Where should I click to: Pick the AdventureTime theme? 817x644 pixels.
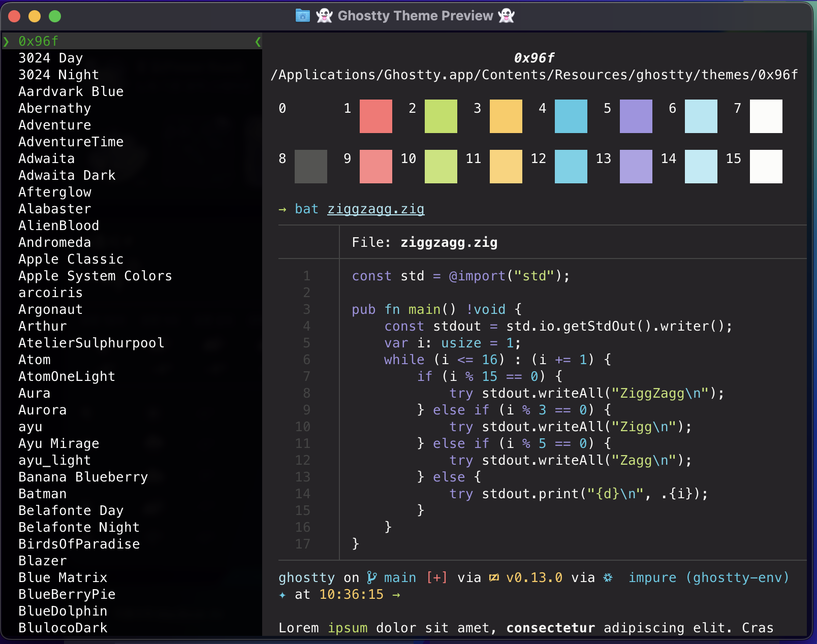coord(71,142)
